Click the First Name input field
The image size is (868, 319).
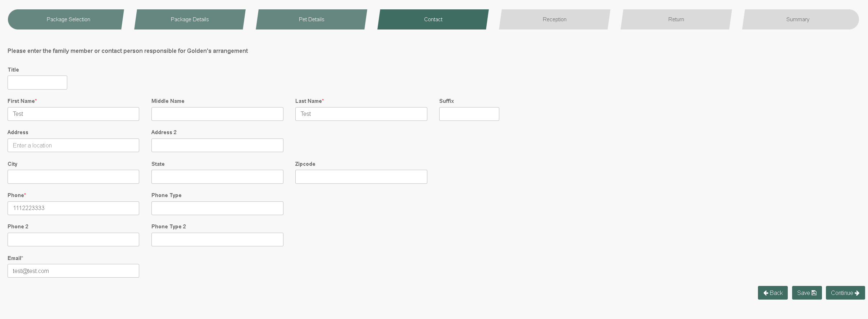73,114
